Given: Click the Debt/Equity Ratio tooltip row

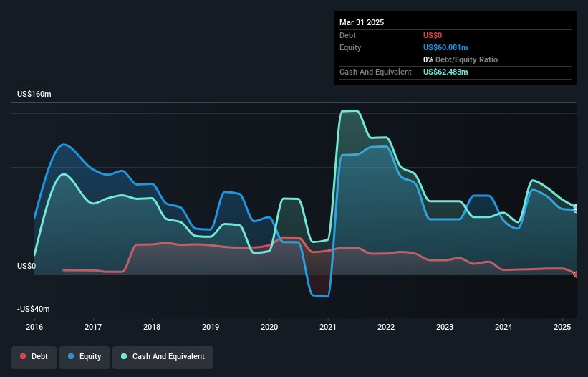Looking at the screenshot, I should 461,59.
